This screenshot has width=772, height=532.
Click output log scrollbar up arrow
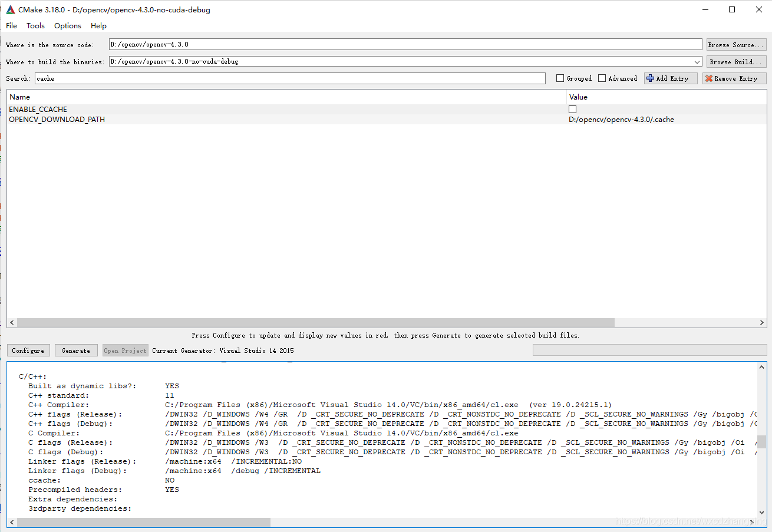[x=762, y=367]
